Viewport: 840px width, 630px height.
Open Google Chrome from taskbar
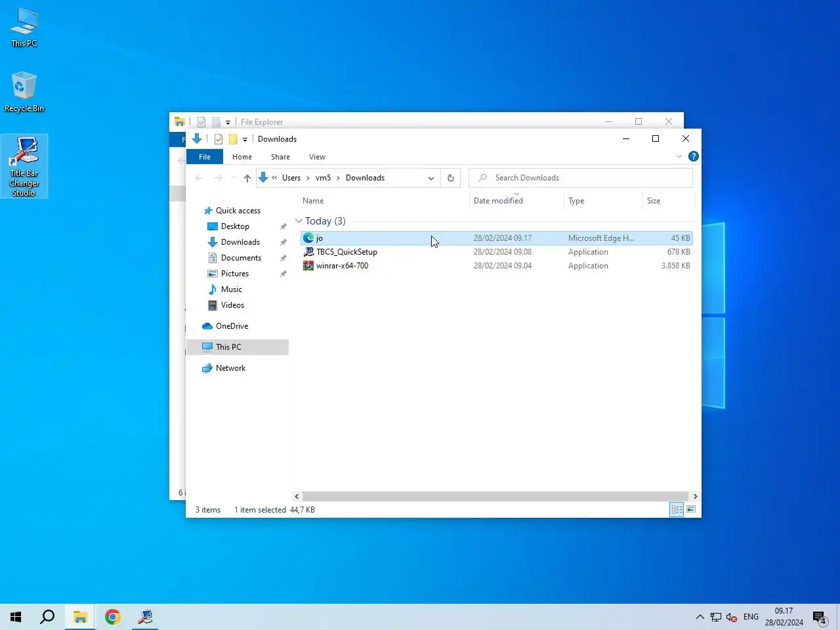[113, 617]
